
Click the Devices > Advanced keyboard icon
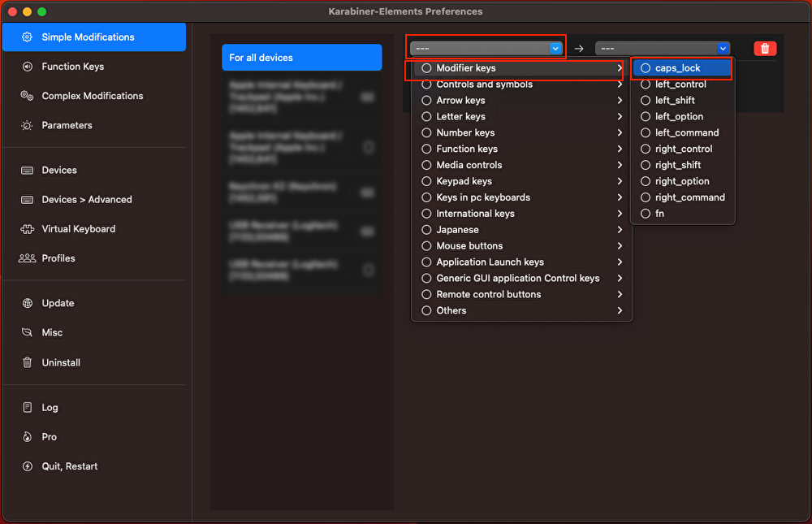27,200
